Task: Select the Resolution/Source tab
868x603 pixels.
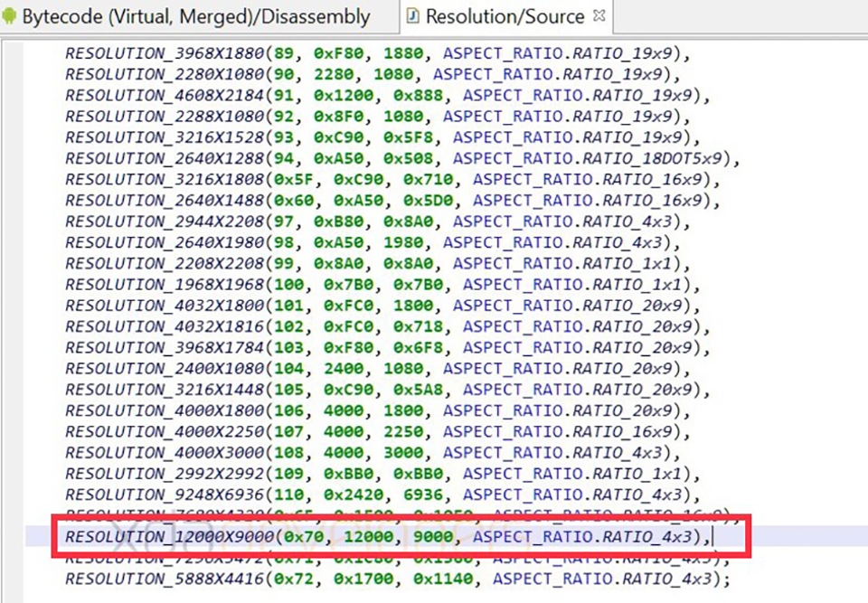Action: [505, 16]
